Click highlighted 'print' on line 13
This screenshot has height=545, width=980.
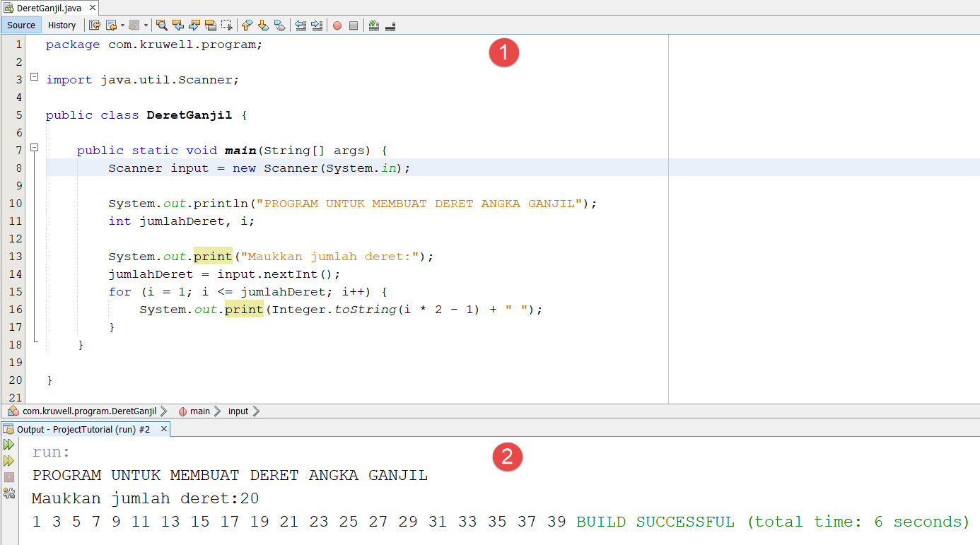tap(213, 257)
